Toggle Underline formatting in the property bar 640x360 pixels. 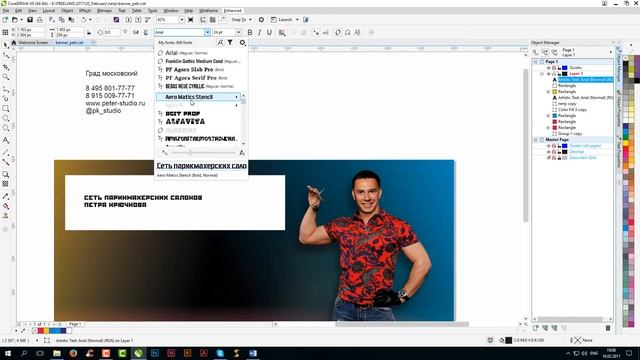269,32
